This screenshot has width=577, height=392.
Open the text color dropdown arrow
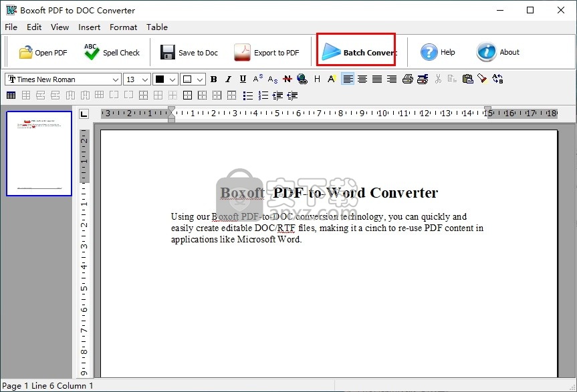(172, 79)
